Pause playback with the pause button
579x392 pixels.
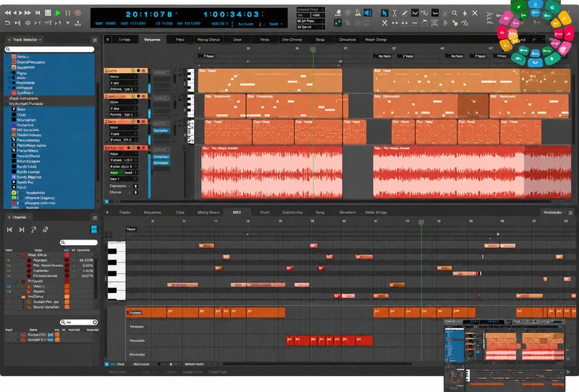pyautogui.click(x=68, y=13)
